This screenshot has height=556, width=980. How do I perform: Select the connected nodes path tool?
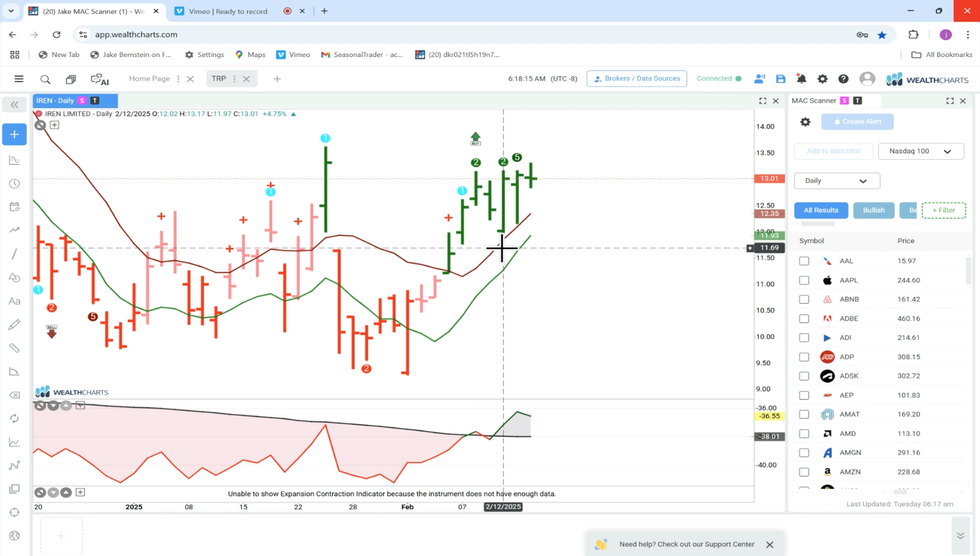pos(15,466)
